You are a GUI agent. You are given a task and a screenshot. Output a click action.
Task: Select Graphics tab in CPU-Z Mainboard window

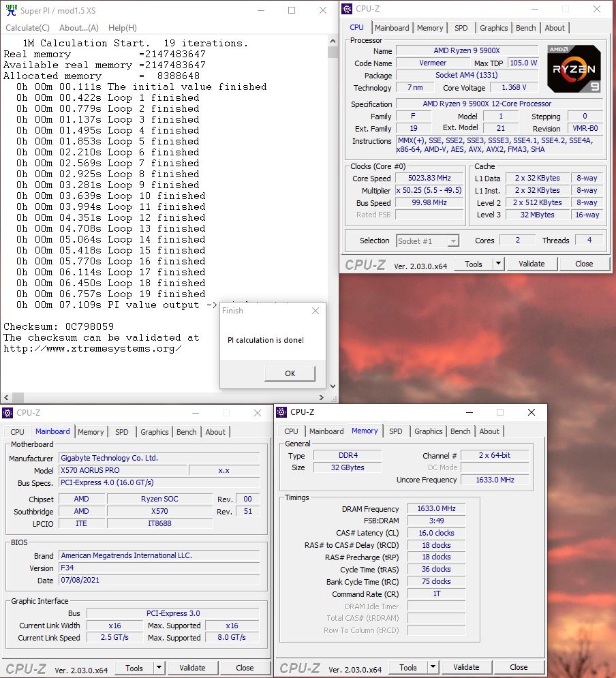click(154, 431)
